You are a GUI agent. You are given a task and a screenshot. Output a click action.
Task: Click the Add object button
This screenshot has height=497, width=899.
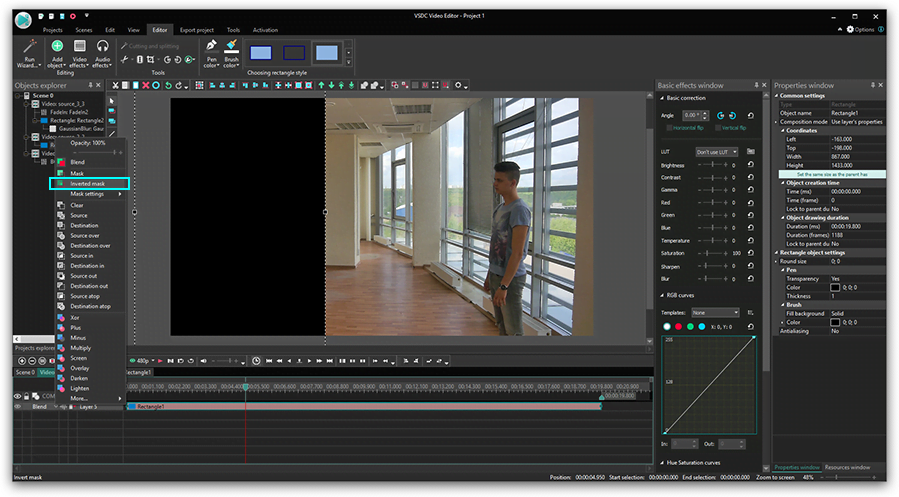pos(57,54)
